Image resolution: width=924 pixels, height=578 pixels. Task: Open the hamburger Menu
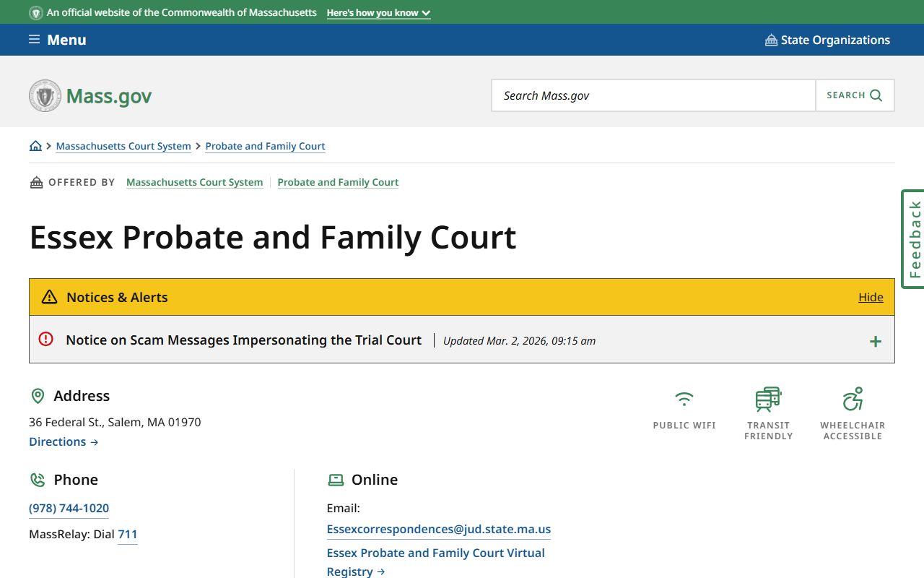[57, 40]
